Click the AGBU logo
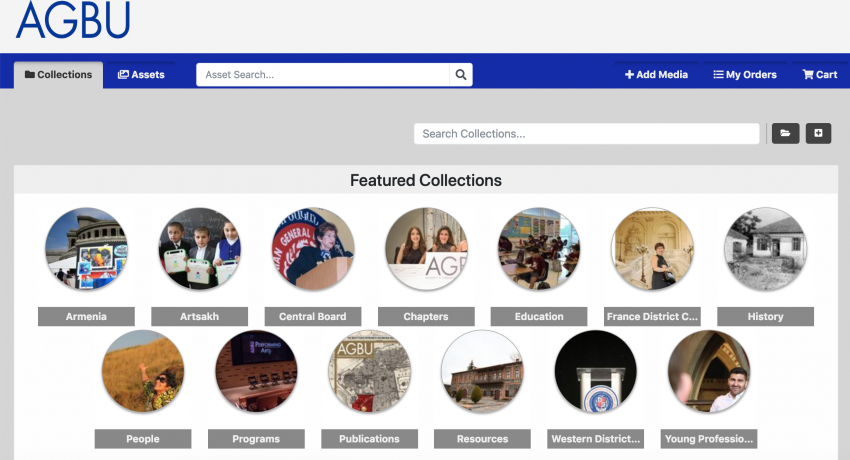 coord(73,20)
